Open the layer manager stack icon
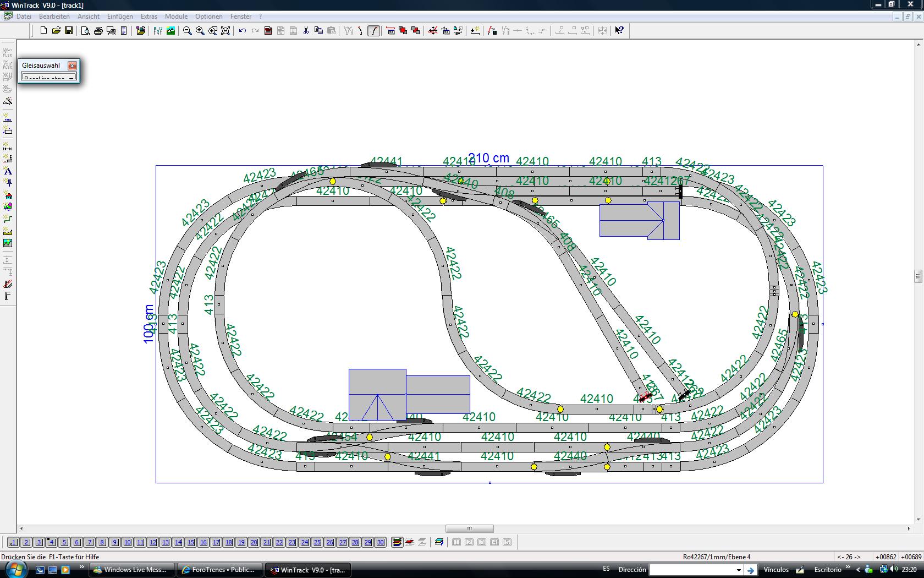The image size is (924, 578). point(397,542)
